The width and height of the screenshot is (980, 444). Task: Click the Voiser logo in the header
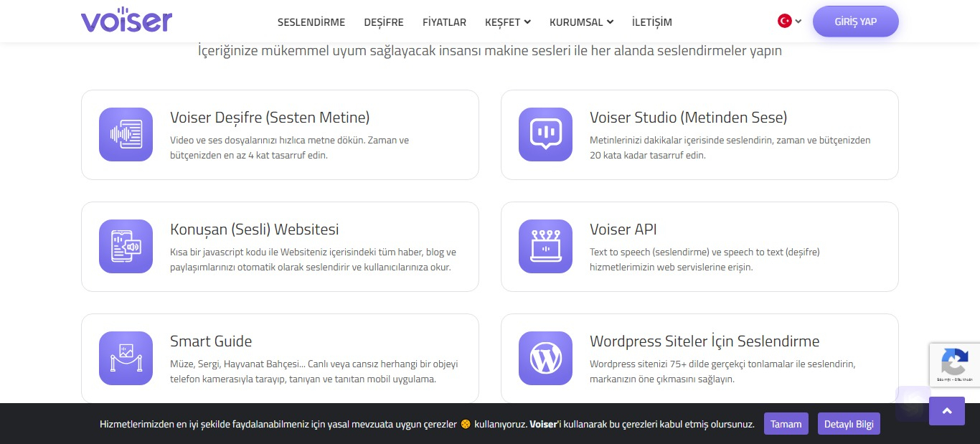pos(126,20)
